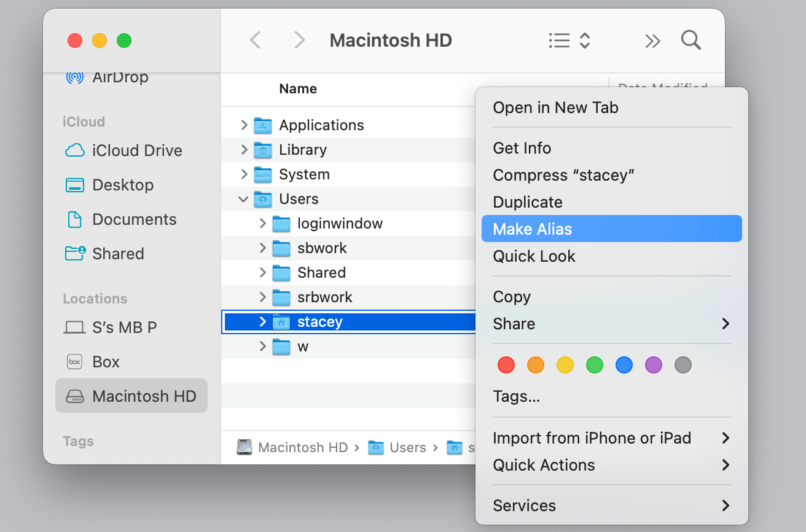Click the stacey home folder icon

(x=281, y=322)
